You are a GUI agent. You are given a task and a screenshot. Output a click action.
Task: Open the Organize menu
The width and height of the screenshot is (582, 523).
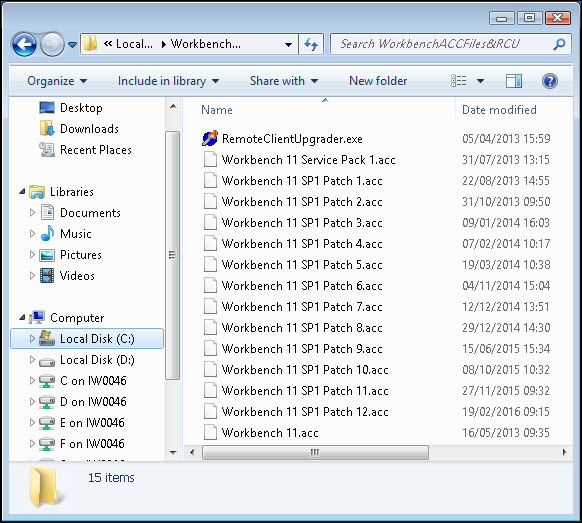(57, 81)
